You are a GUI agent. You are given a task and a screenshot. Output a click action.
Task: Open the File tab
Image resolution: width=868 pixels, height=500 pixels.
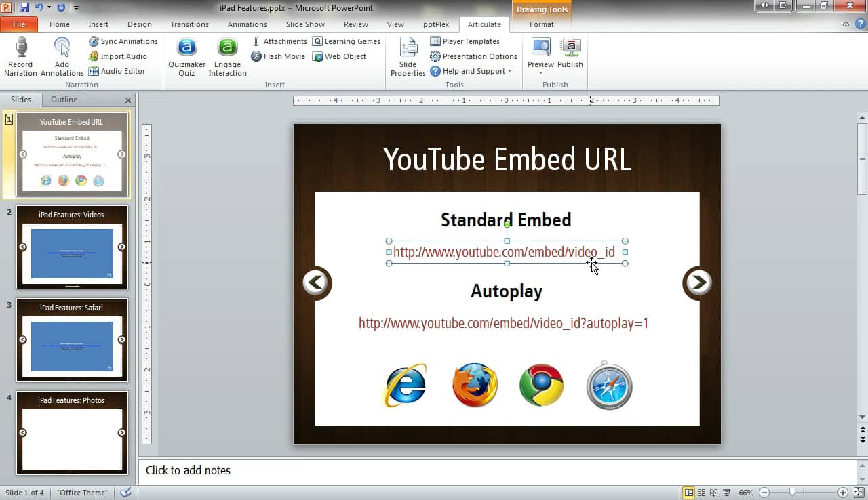(19, 24)
